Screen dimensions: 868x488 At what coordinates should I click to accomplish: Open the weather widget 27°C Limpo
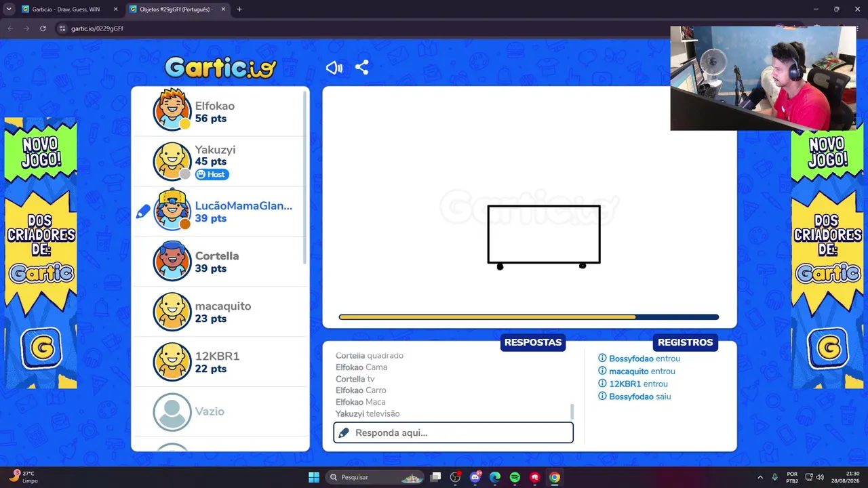(24, 477)
